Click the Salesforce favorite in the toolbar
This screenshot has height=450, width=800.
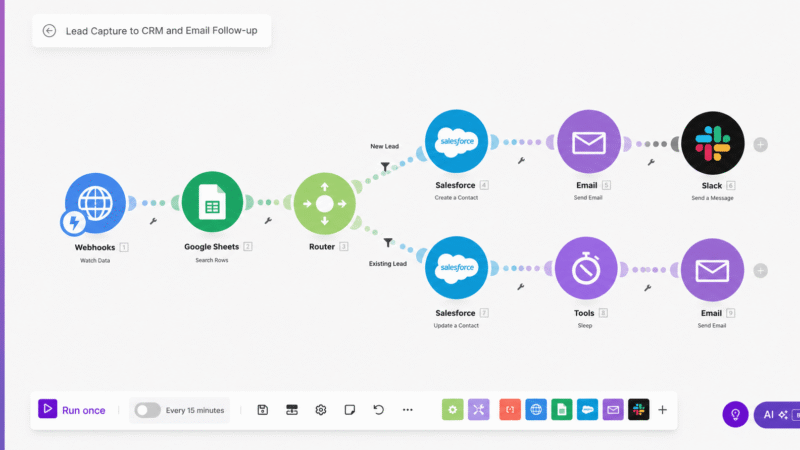pyautogui.click(x=587, y=410)
